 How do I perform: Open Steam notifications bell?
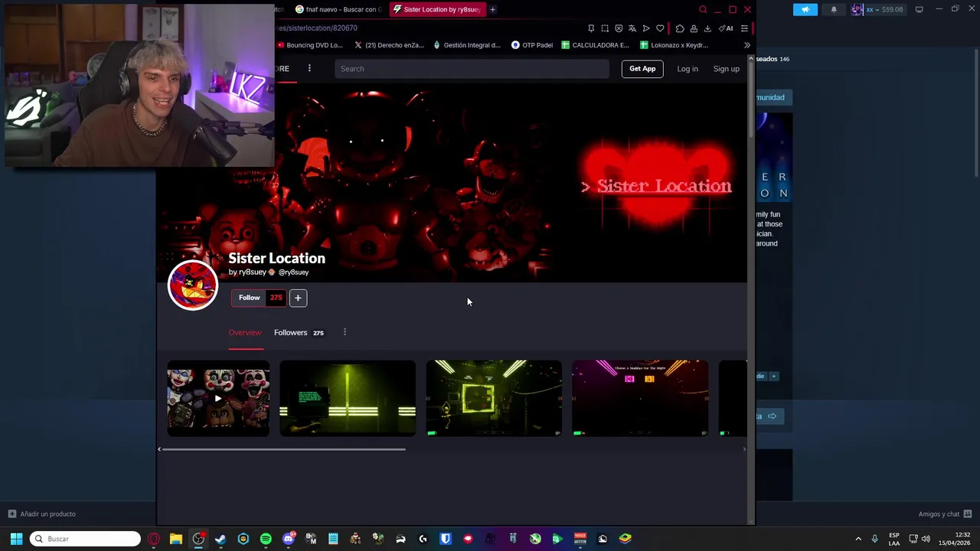[x=834, y=9]
